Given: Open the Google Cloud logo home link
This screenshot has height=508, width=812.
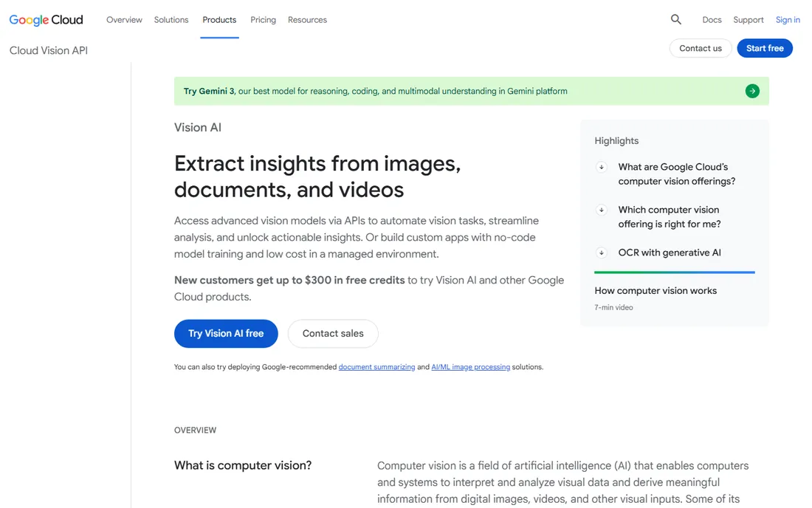Looking at the screenshot, I should coord(46,20).
